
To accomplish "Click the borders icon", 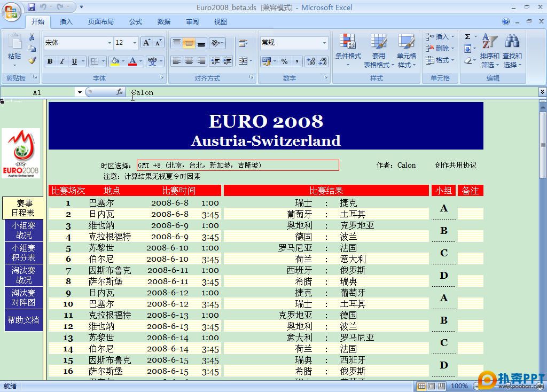I will tap(95, 61).
